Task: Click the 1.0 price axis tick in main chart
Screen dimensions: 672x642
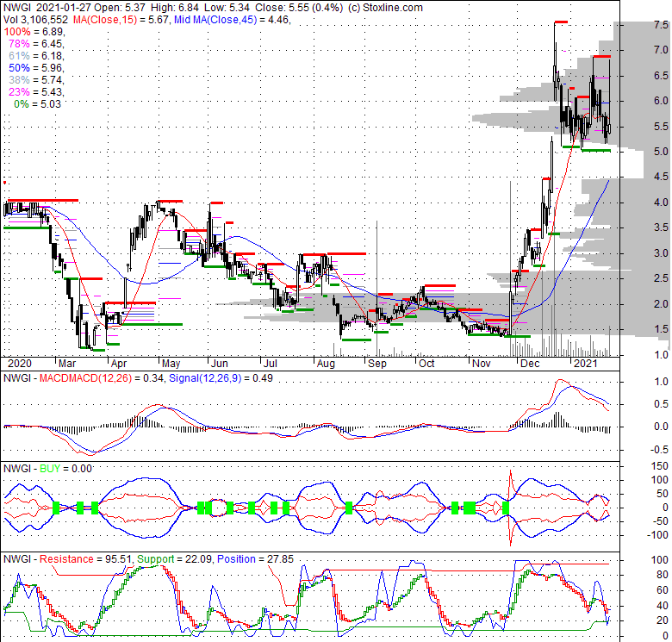Action: coord(661,354)
